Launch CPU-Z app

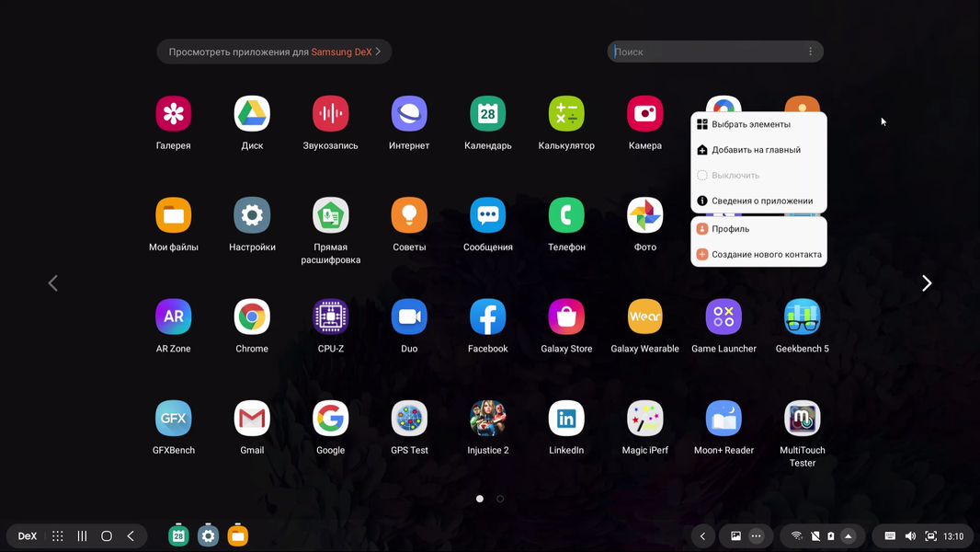[331, 317]
